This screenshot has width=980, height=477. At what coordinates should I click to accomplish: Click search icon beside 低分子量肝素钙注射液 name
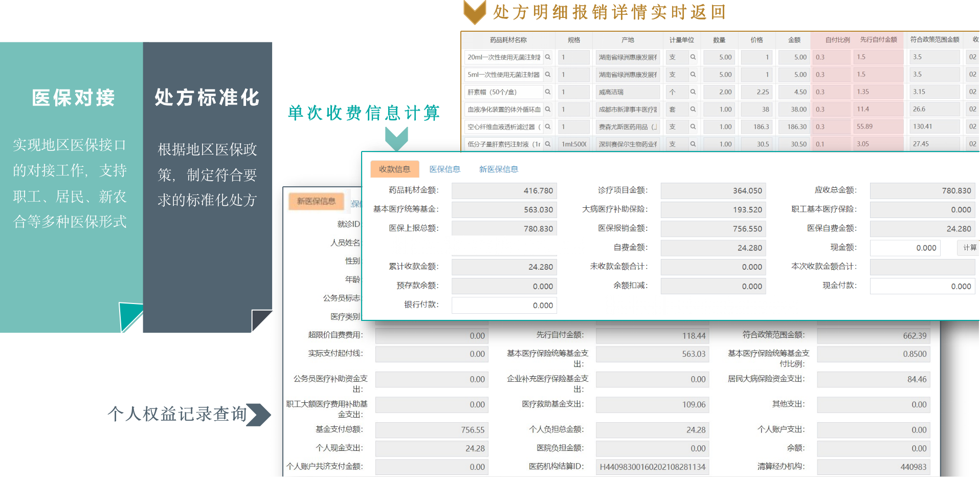pos(547,144)
